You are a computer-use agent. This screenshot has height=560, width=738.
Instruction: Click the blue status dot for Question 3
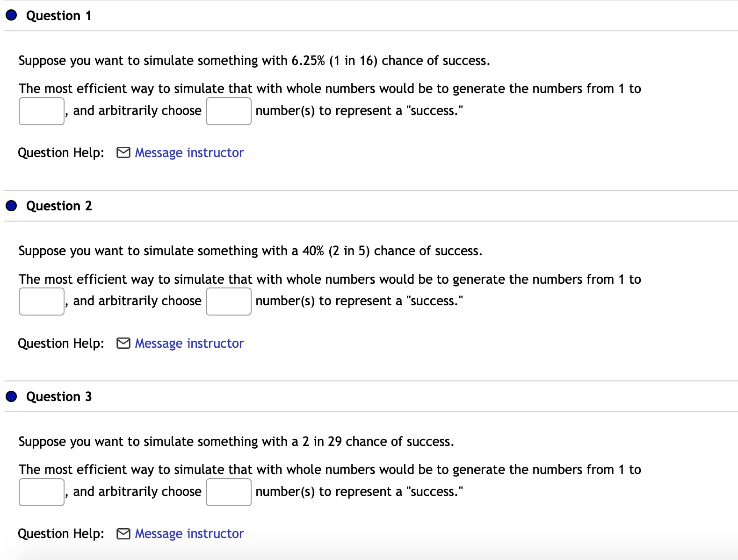click(11, 396)
